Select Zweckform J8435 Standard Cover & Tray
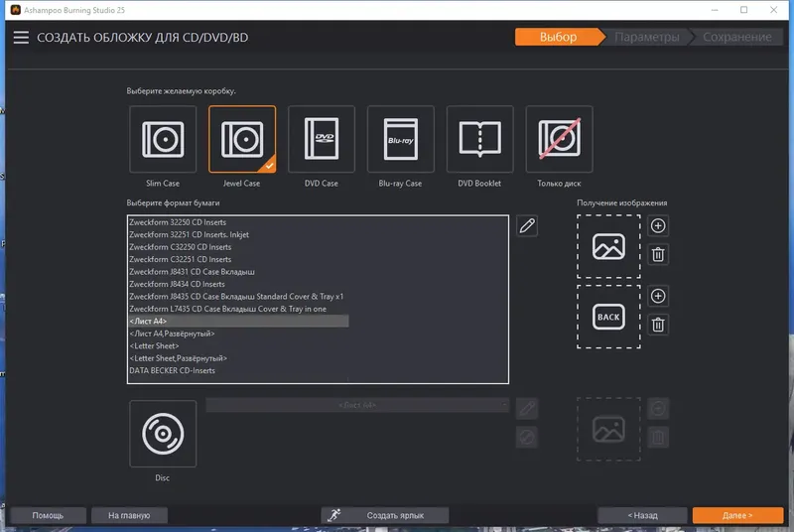Viewport: 794px width, 532px height. click(x=236, y=296)
